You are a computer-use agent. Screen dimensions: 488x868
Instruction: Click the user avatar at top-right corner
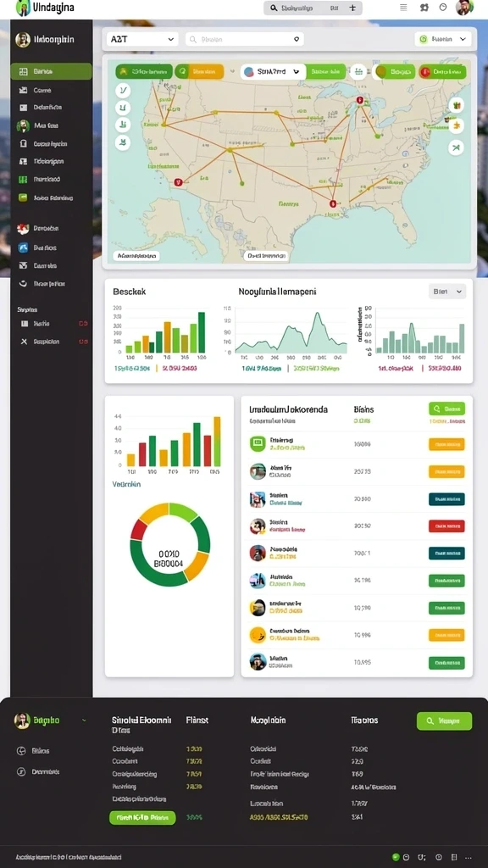click(x=464, y=8)
